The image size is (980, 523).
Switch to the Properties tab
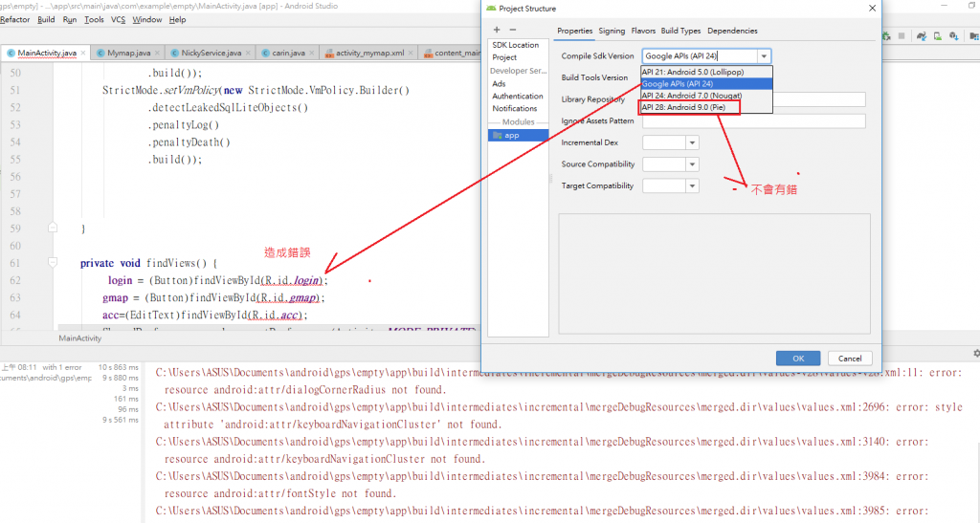click(575, 31)
